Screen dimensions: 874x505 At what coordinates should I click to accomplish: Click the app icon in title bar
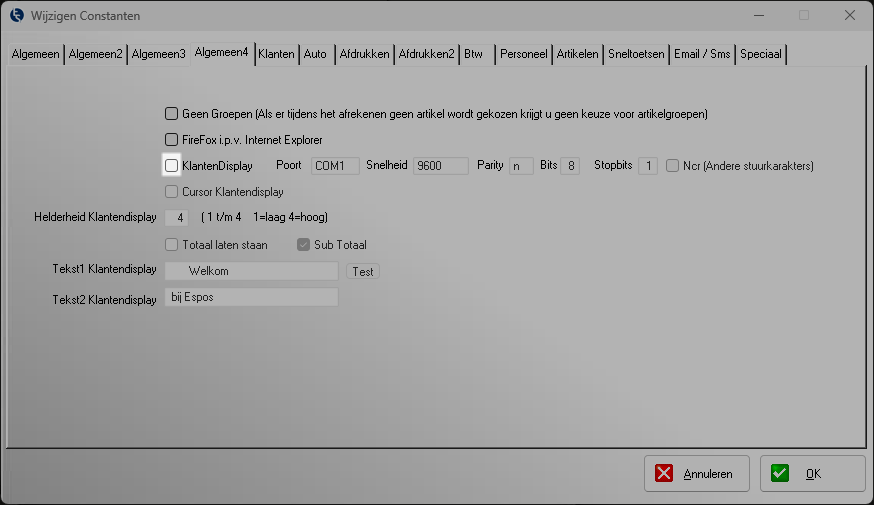tap(16, 15)
